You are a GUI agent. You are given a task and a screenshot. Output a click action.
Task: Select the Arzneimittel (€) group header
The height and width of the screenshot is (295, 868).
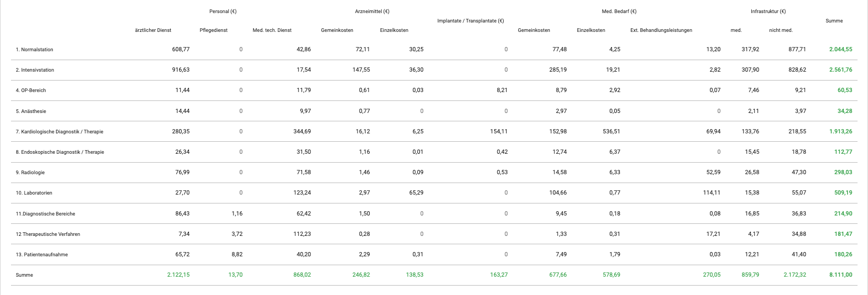(372, 12)
